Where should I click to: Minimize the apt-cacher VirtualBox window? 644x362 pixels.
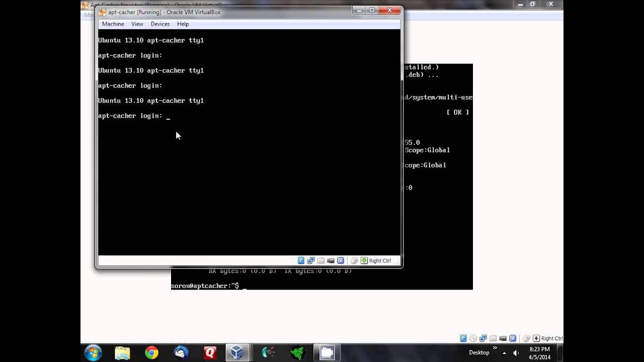pyautogui.click(x=359, y=10)
